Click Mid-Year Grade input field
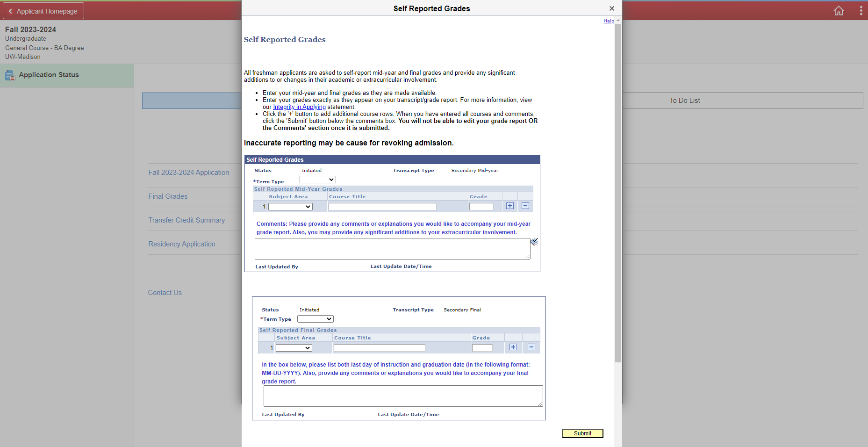 (x=481, y=207)
